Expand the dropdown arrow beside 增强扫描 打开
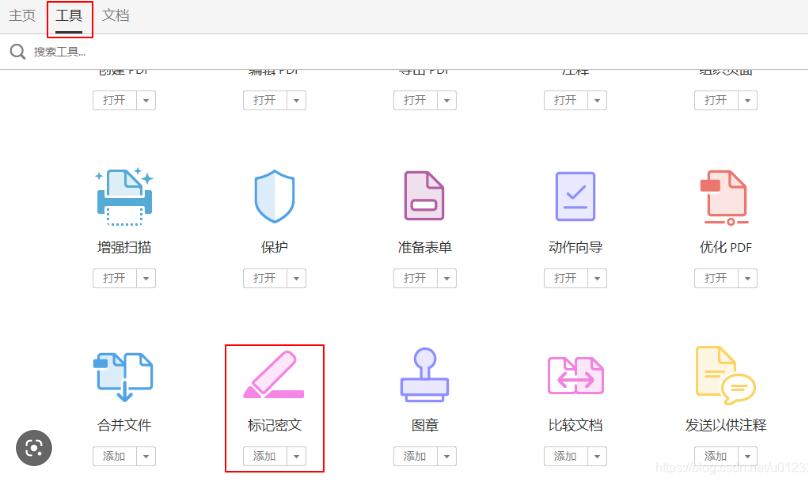Viewport: 808px width, 488px height. pyautogui.click(x=146, y=278)
